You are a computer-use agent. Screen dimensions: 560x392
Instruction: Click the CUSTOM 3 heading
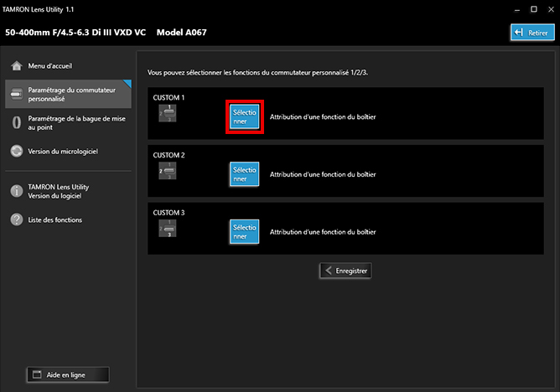(169, 213)
